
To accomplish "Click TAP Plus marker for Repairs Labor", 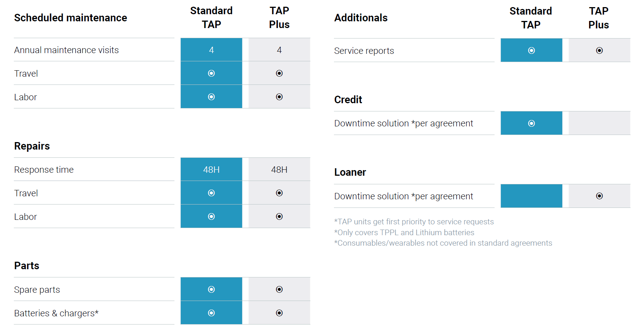I will click(279, 216).
